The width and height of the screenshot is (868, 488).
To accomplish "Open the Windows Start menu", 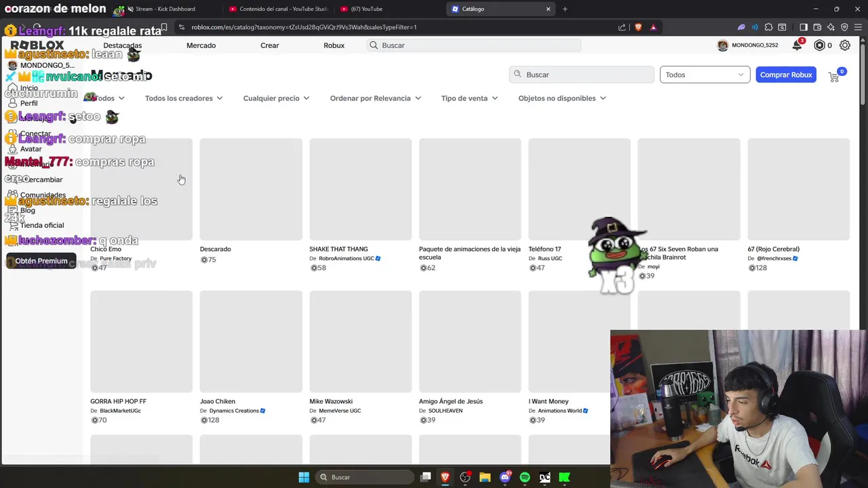I will tap(304, 477).
